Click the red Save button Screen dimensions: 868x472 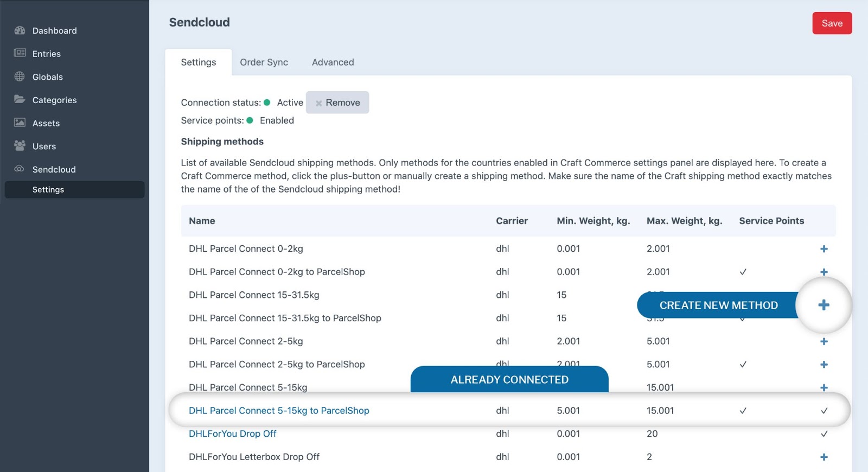pyautogui.click(x=832, y=23)
